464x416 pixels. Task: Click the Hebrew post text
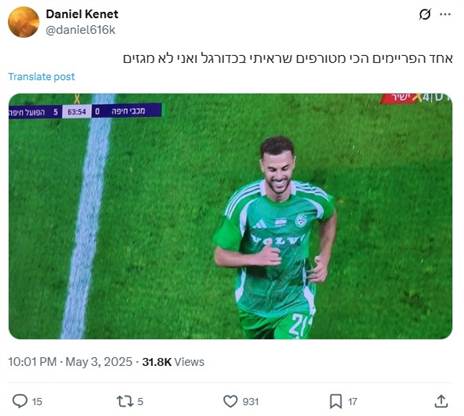[288, 58]
